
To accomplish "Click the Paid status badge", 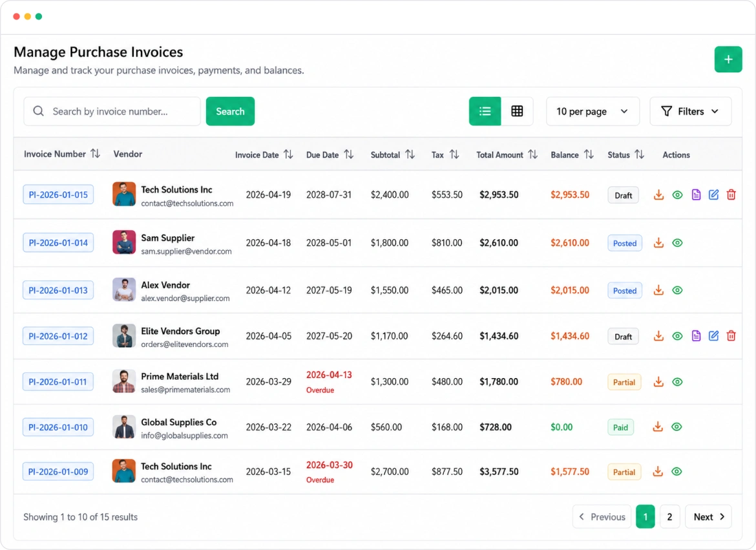I will tap(620, 427).
